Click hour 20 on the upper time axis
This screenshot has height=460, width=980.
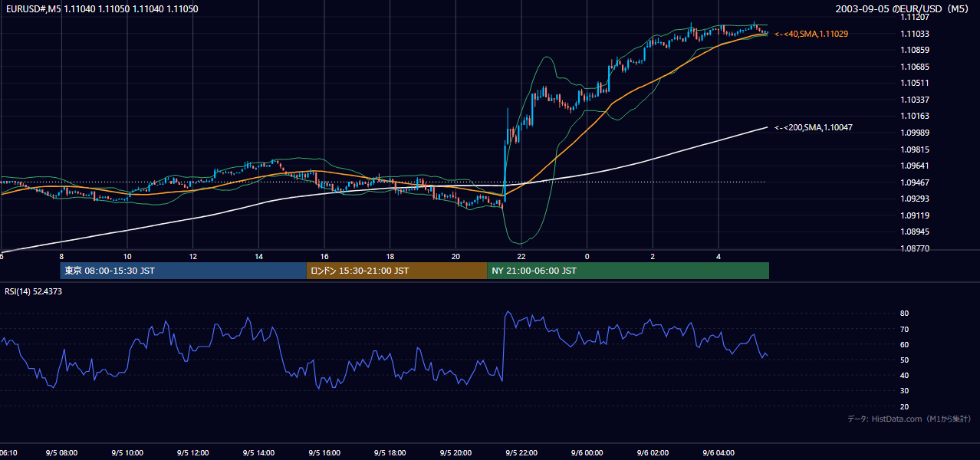(x=456, y=256)
